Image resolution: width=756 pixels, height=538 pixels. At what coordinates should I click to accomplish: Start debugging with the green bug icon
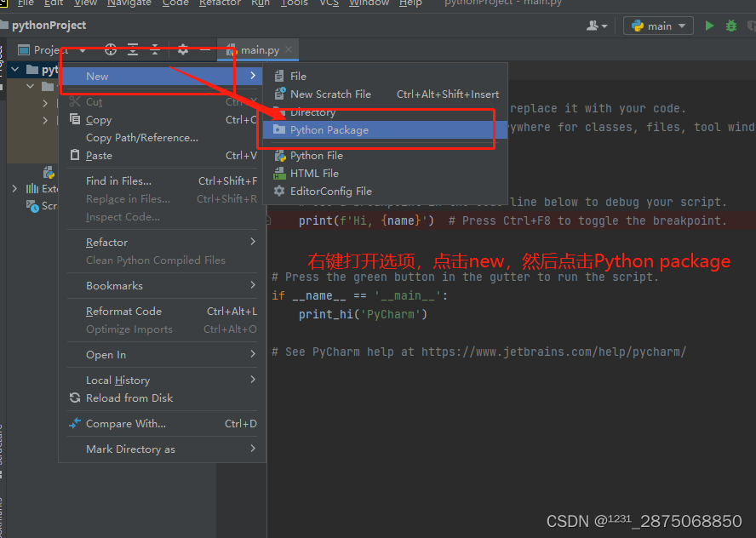click(x=731, y=26)
